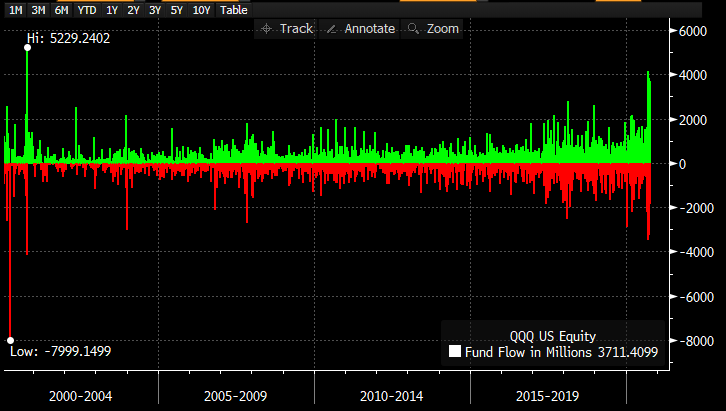Switch to the 2Y range
726x411 pixels.
click(133, 10)
